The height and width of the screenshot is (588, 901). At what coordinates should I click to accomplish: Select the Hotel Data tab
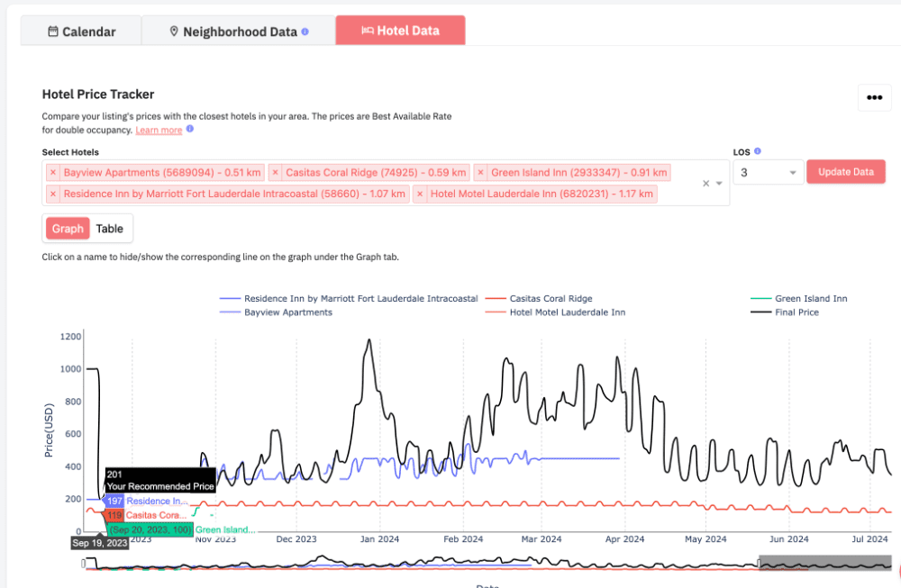401,31
